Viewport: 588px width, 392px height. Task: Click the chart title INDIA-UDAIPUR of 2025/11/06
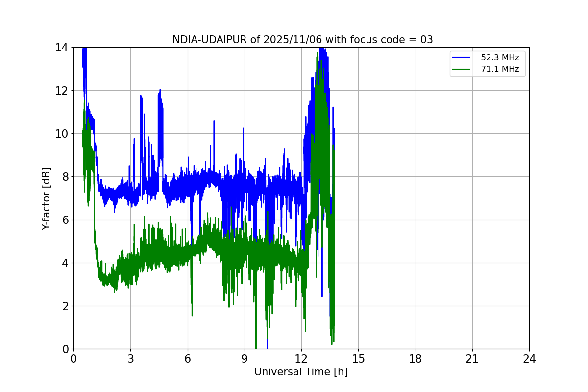coord(301,40)
